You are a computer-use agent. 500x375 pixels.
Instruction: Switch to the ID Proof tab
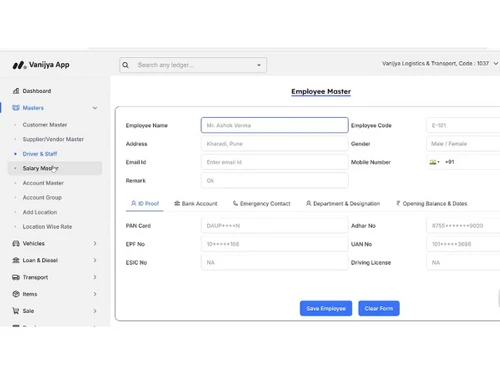tap(145, 203)
